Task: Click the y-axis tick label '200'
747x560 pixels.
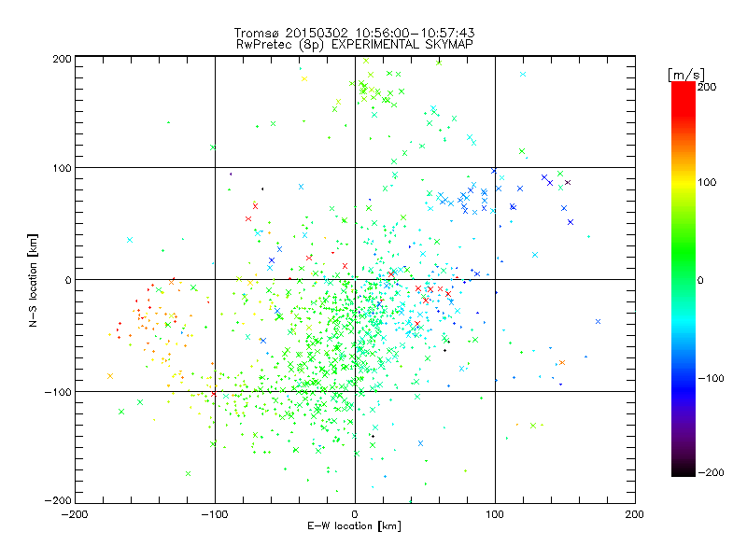Action: pyautogui.click(x=62, y=59)
